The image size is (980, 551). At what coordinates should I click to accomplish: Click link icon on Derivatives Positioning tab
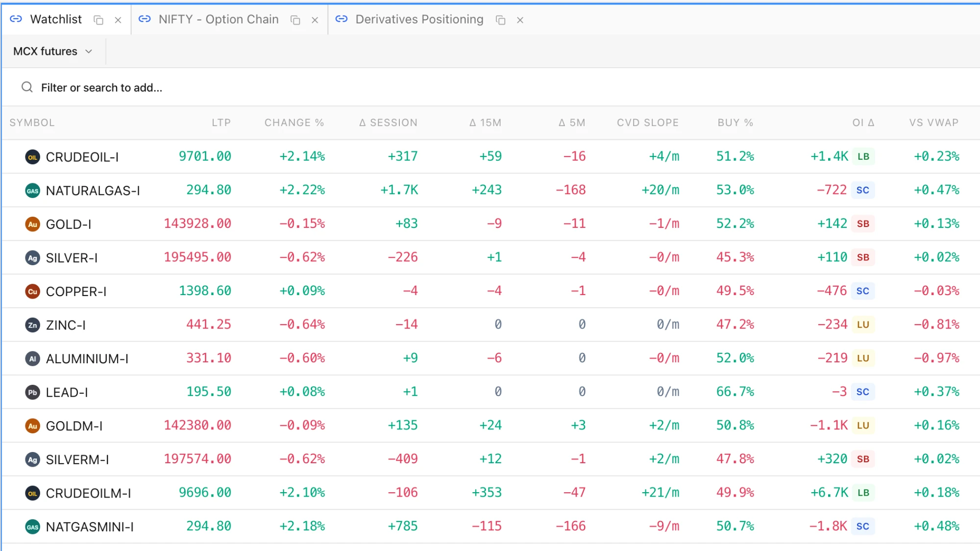[342, 19]
